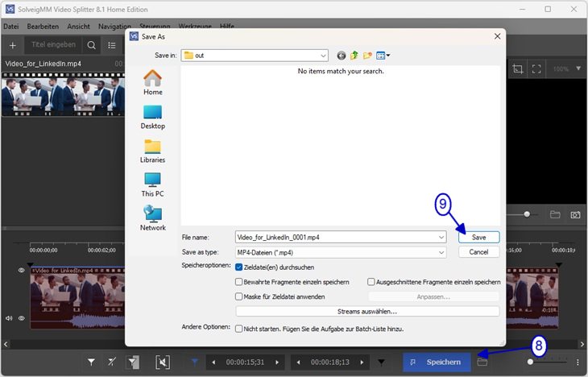Step end time 00:00:18;13 backward
This screenshot has width=588, height=377.
coord(299,362)
